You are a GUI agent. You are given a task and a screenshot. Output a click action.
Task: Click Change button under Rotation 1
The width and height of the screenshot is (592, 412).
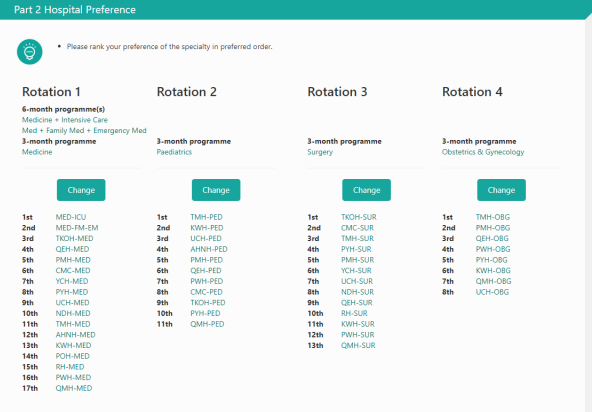pos(81,190)
